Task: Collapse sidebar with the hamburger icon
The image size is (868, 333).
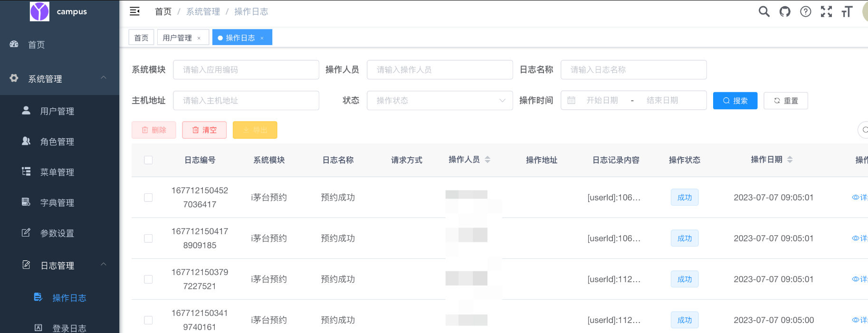Action: 135,11
